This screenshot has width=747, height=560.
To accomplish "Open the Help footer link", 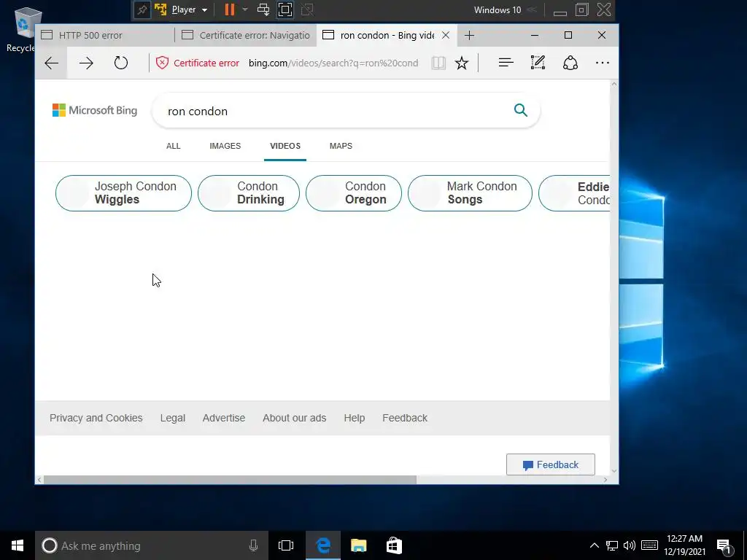I will tap(355, 418).
